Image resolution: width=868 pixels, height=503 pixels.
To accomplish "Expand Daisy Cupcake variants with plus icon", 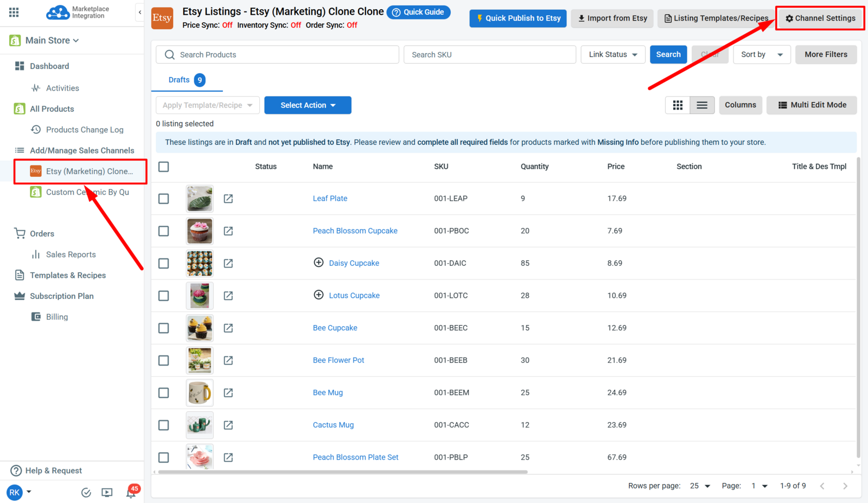I will (x=319, y=263).
